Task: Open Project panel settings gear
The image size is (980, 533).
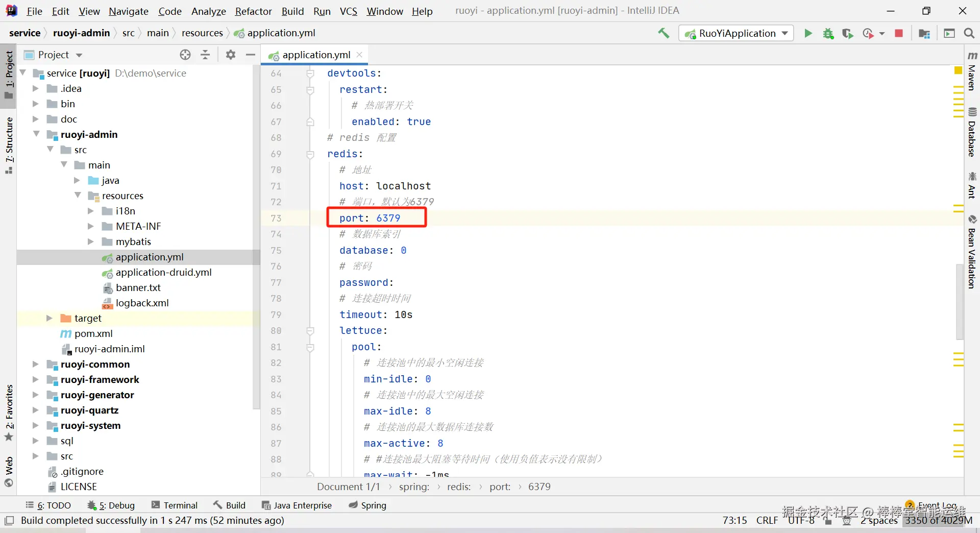Action: click(x=231, y=55)
